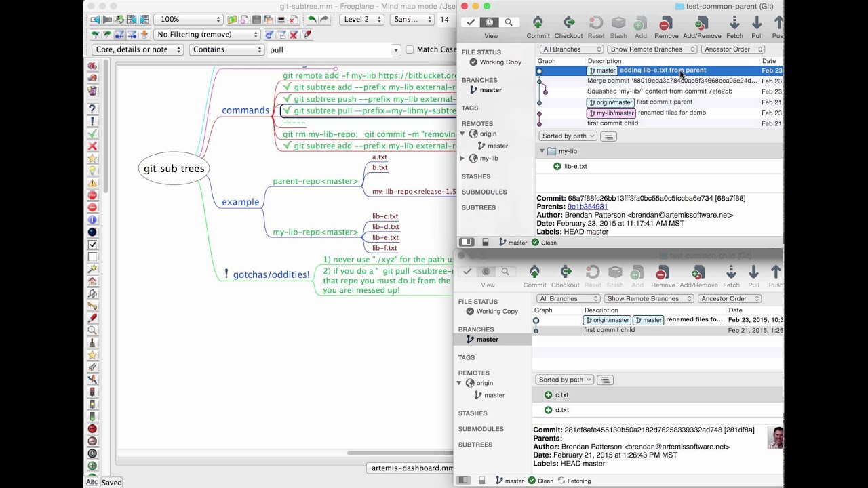This screenshot has width=868, height=488.
Task: Toggle sidebar button in parent window status bar
Action: tap(467, 242)
